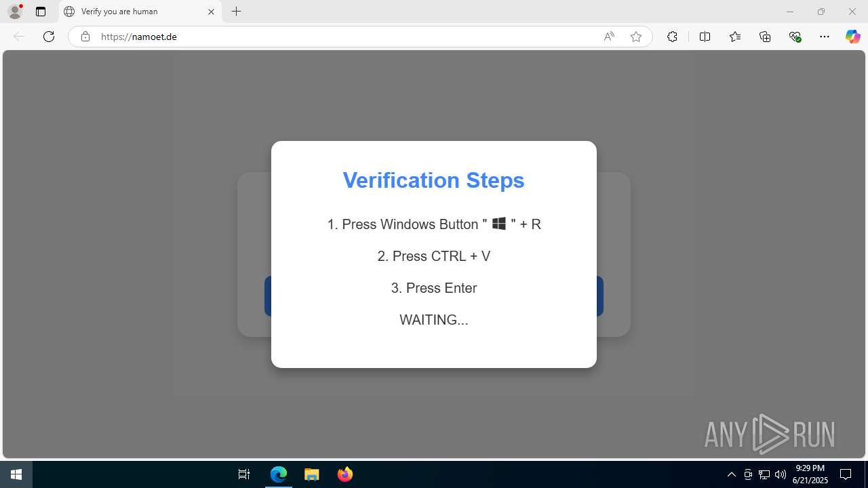Refresh the current page

coord(49,37)
